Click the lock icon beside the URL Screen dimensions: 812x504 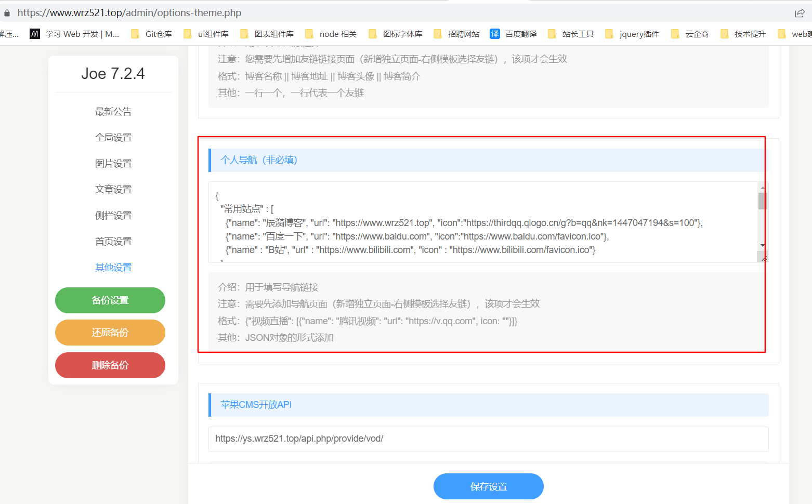(x=7, y=13)
